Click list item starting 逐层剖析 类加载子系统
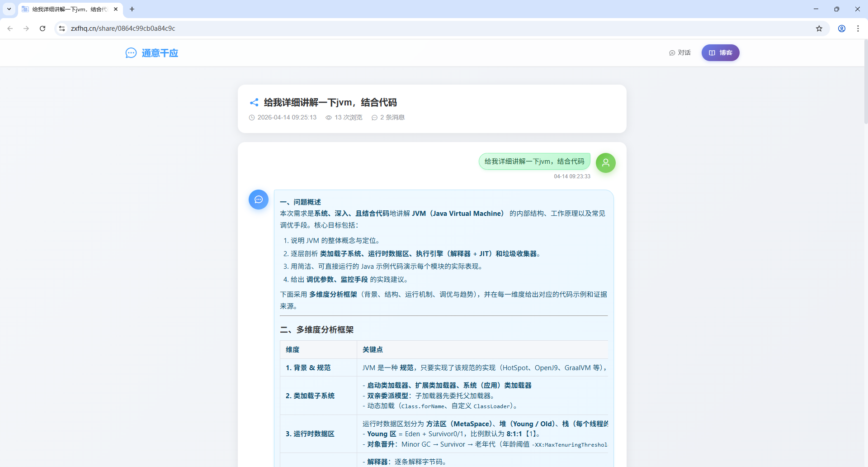The height and width of the screenshot is (467, 868). (416, 254)
